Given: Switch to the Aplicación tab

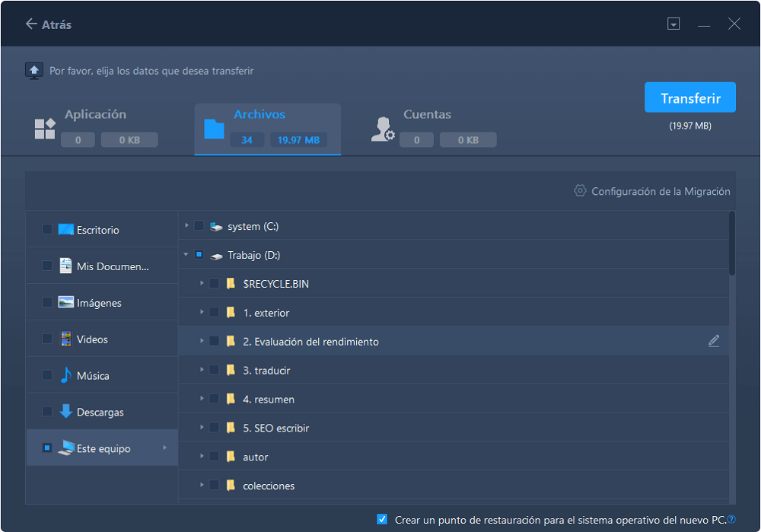Looking at the screenshot, I should [96, 128].
